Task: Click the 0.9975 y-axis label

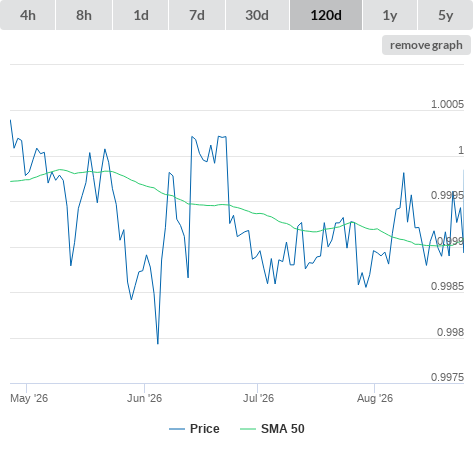Action: (x=447, y=377)
